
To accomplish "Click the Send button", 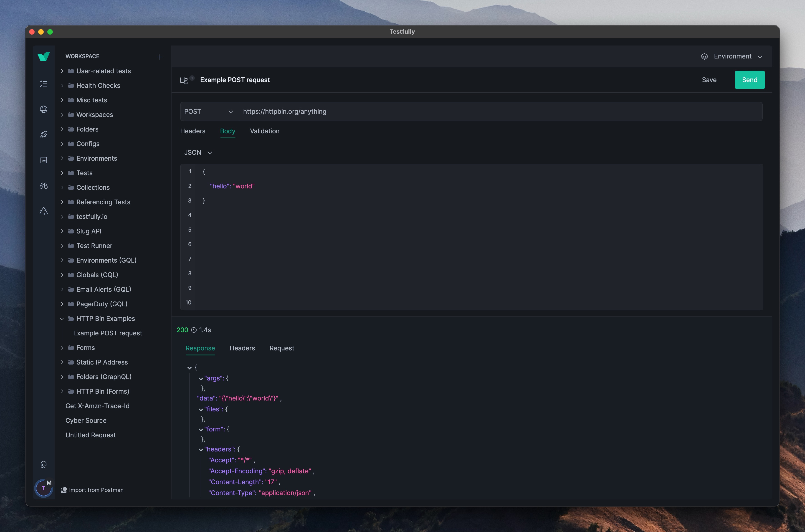I will pos(750,80).
